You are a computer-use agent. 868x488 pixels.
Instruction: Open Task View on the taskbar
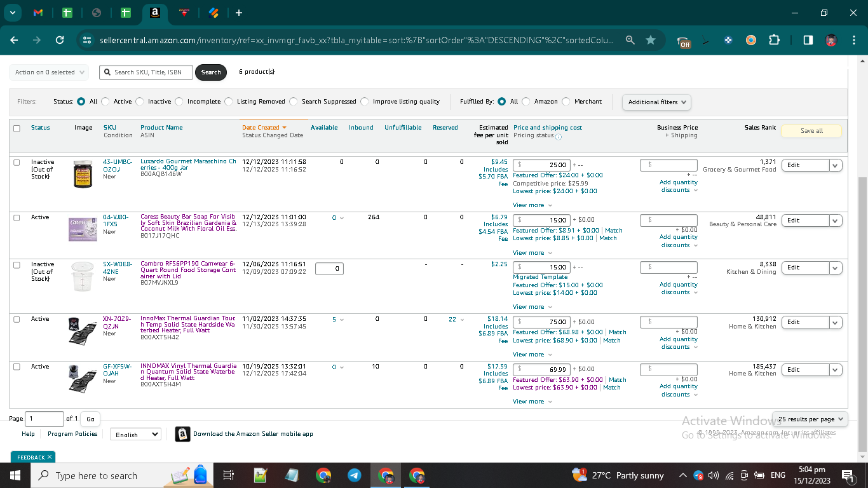[229, 475]
